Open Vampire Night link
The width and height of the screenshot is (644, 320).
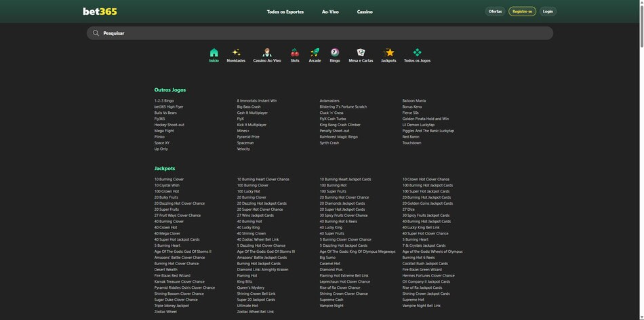point(331,306)
